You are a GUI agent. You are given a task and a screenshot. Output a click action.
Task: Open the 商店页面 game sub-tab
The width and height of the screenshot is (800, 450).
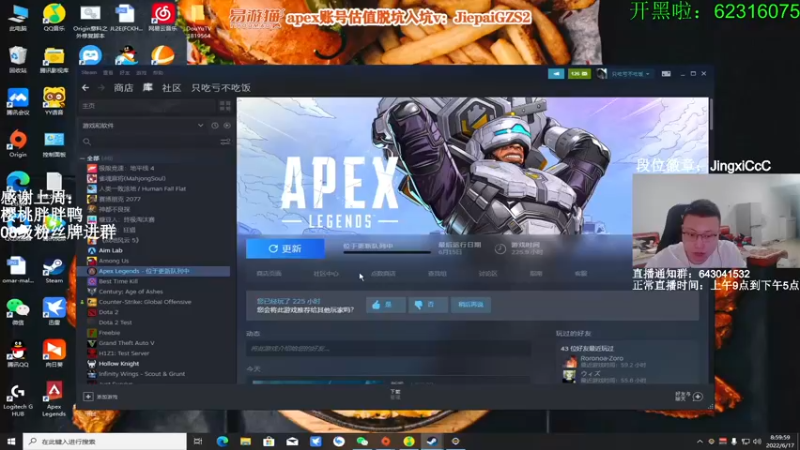[x=269, y=273]
